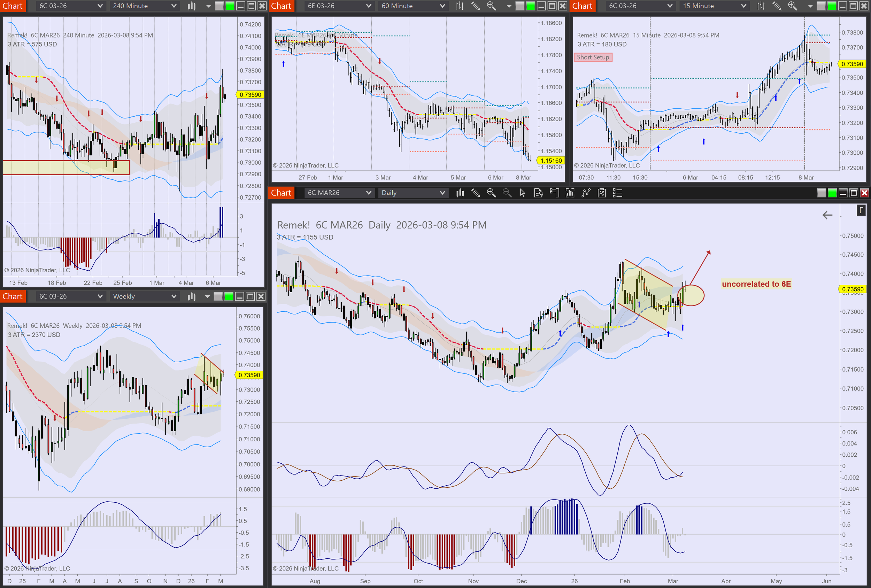This screenshot has height=588, width=871.
Task: Click the Short Setup label on 15 Minute chart
Action: tap(593, 57)
